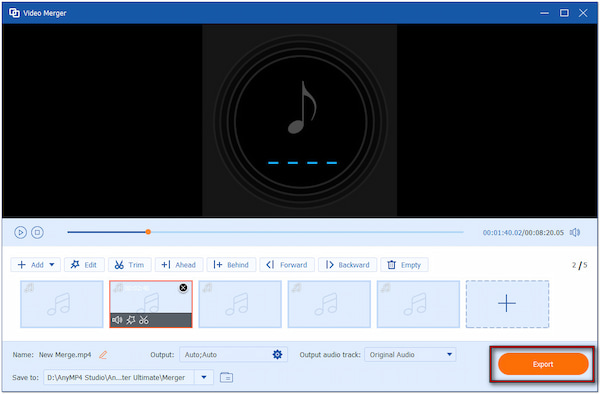Viewport: 600px width, 394px height.
Task: Play the merged preview
Action: pyautogui.click(x=20, y=232)
